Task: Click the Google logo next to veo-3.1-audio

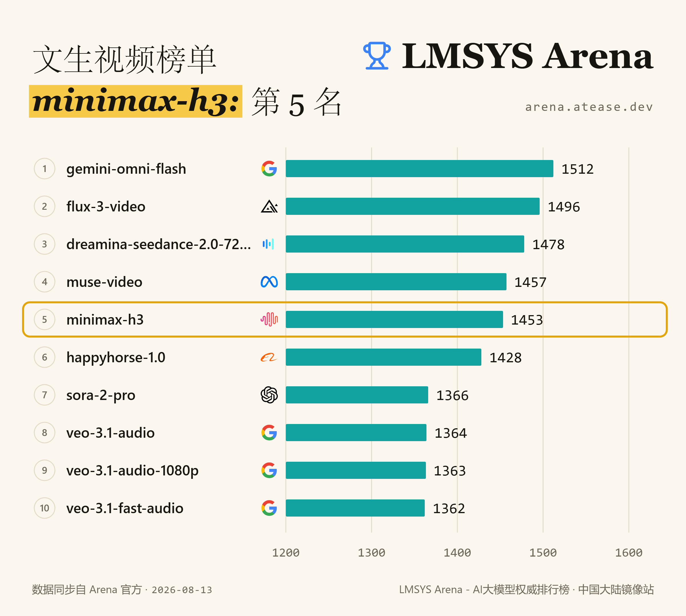Action: [269, 433]
